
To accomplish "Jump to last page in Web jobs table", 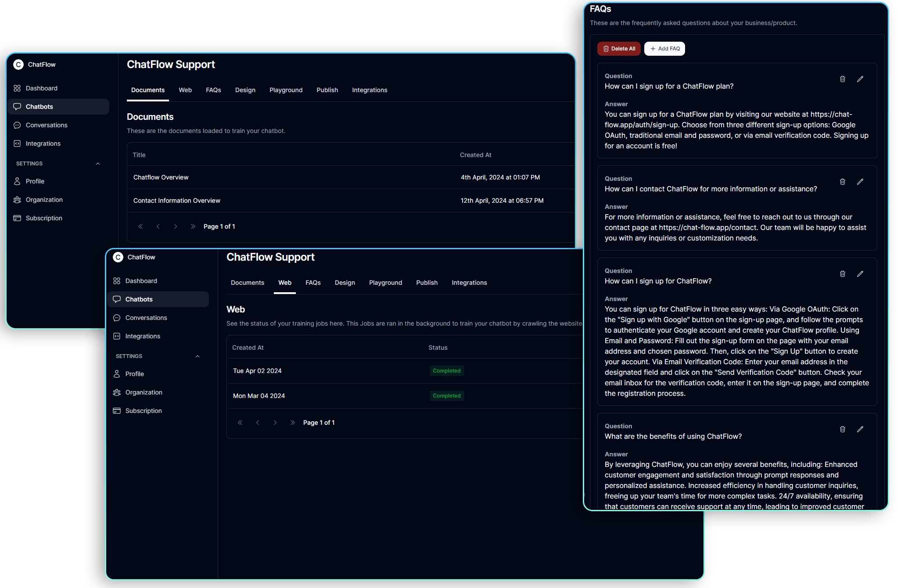I will 293,423.
